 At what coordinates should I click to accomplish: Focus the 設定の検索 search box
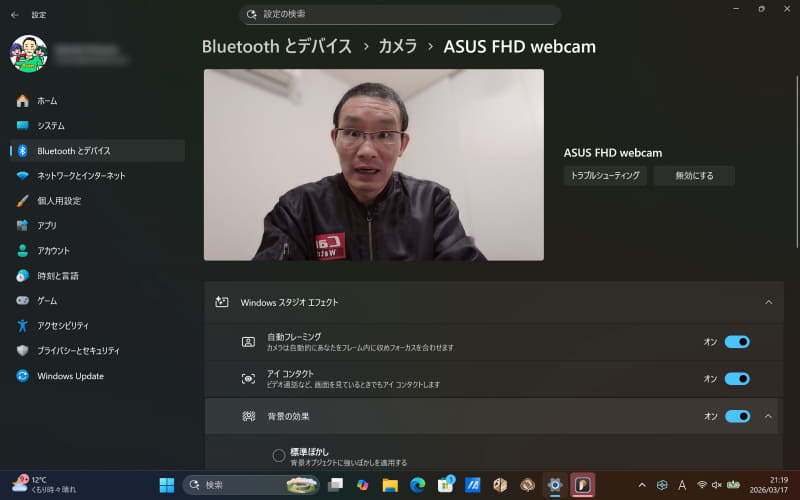pos(401,15)
